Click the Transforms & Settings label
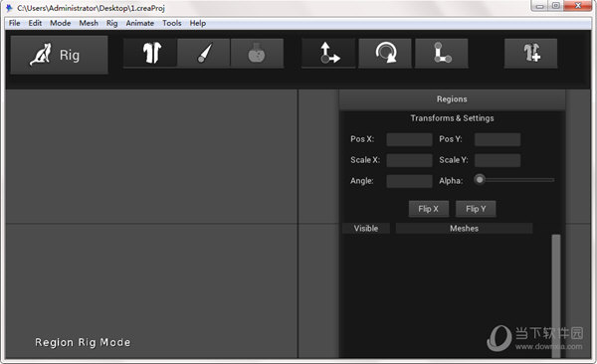597x364 pixels. pos(452,118)
